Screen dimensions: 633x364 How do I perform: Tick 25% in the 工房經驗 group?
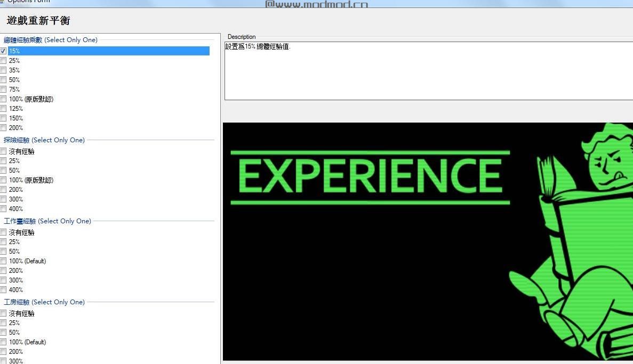(3, 323)
